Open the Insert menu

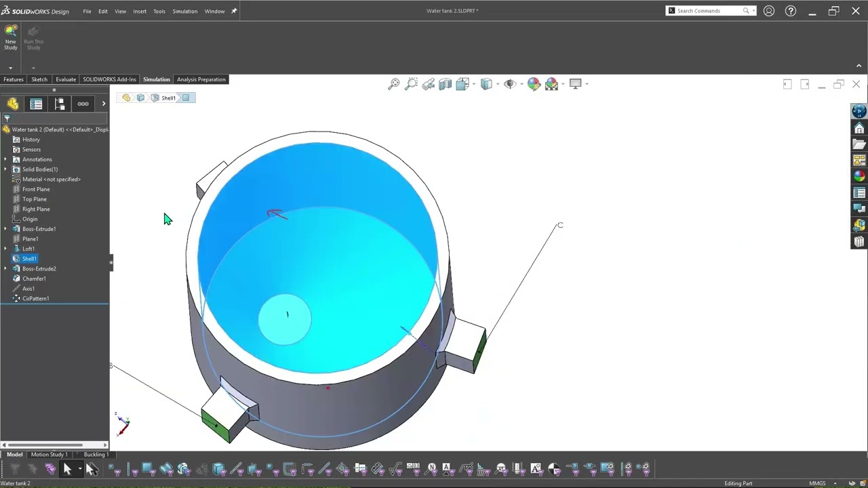(140, 12)
